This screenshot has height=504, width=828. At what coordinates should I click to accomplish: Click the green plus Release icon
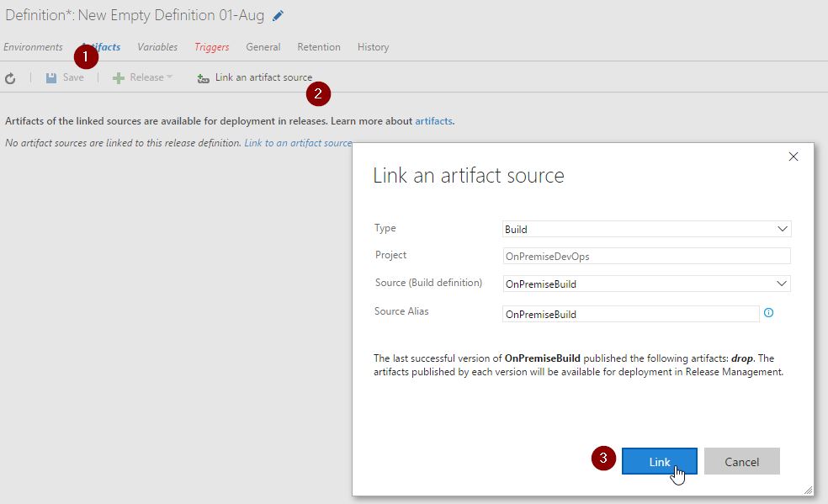[119, 78]
